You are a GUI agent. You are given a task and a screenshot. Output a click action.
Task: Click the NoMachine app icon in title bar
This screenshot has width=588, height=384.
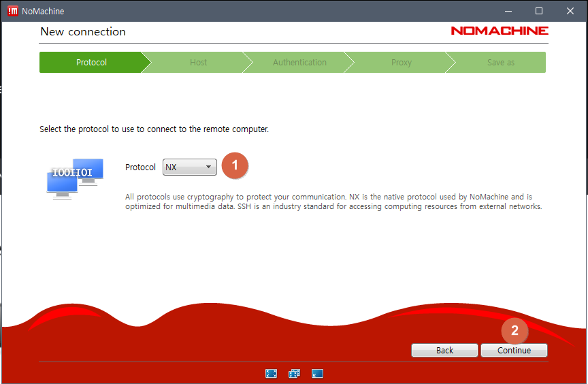click(13, 11)
